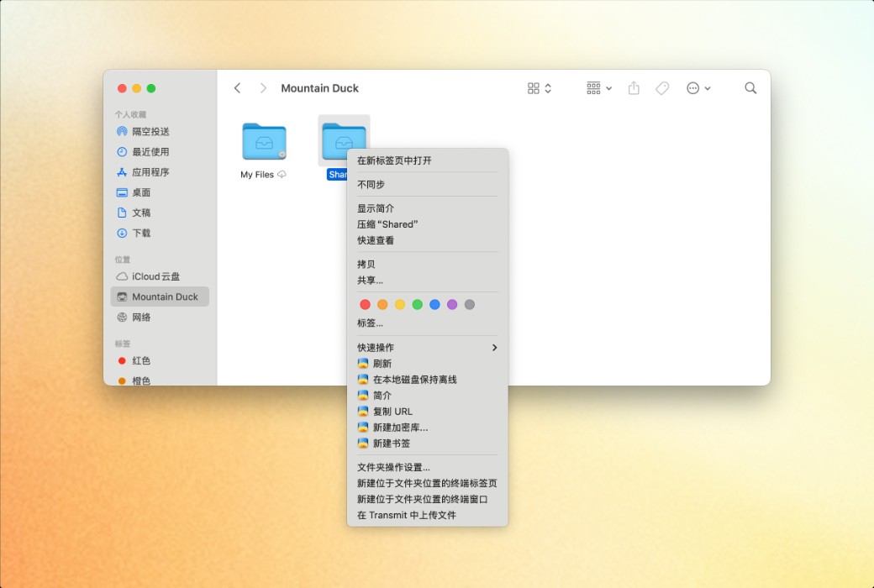Open 文稿 in the sidebar

coord(160,213)
